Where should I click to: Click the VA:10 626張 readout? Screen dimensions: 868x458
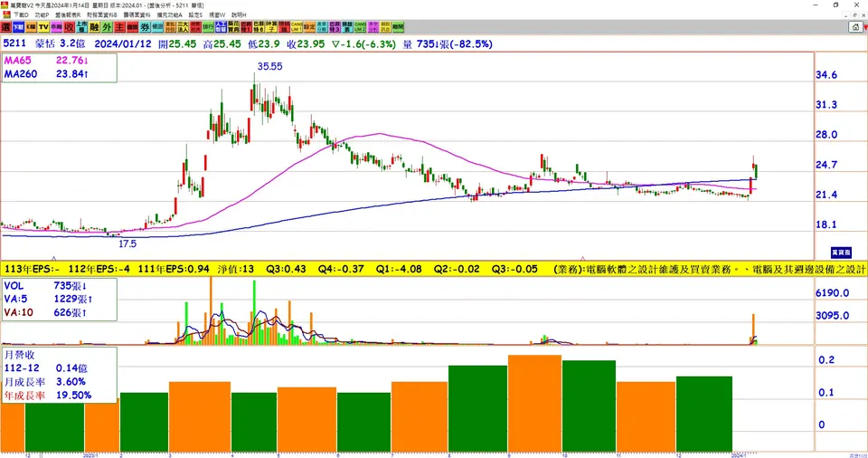pyautogui.click(x=45, y=313)
